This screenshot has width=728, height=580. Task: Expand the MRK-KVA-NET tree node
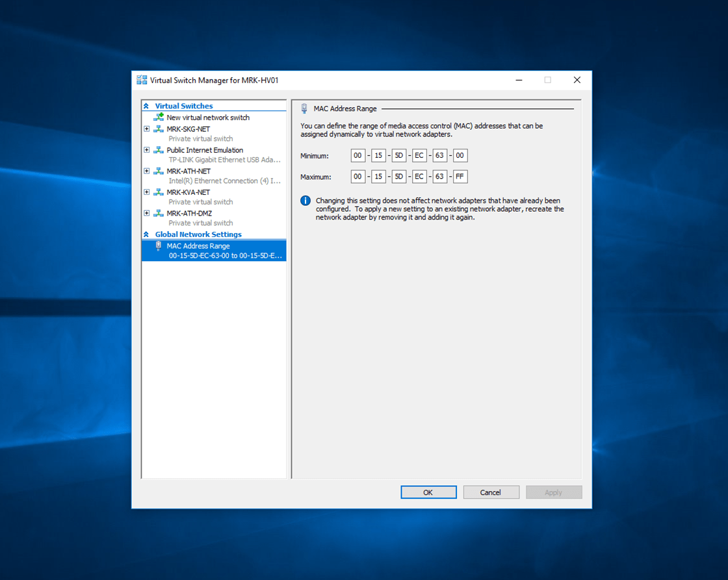pyautogui.click(x=146, y=192)
